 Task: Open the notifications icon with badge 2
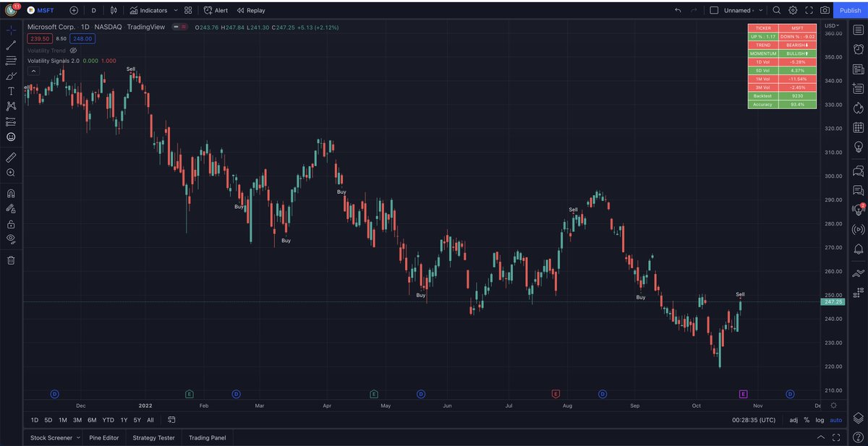coord(859,210)
